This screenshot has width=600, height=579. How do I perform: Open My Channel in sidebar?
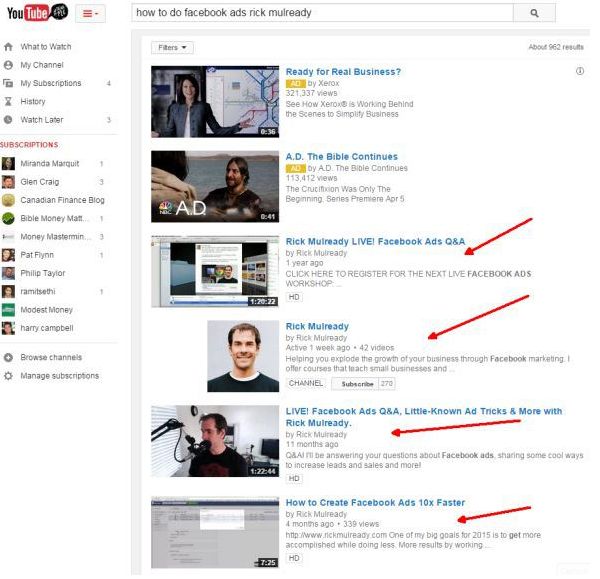click(42, 65)
